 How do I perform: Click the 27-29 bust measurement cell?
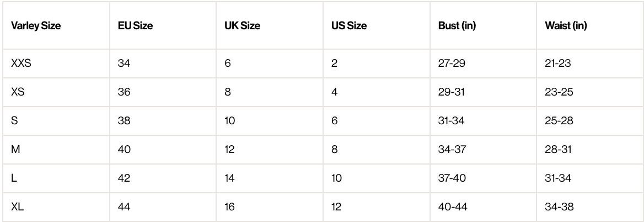pos(451,63)
